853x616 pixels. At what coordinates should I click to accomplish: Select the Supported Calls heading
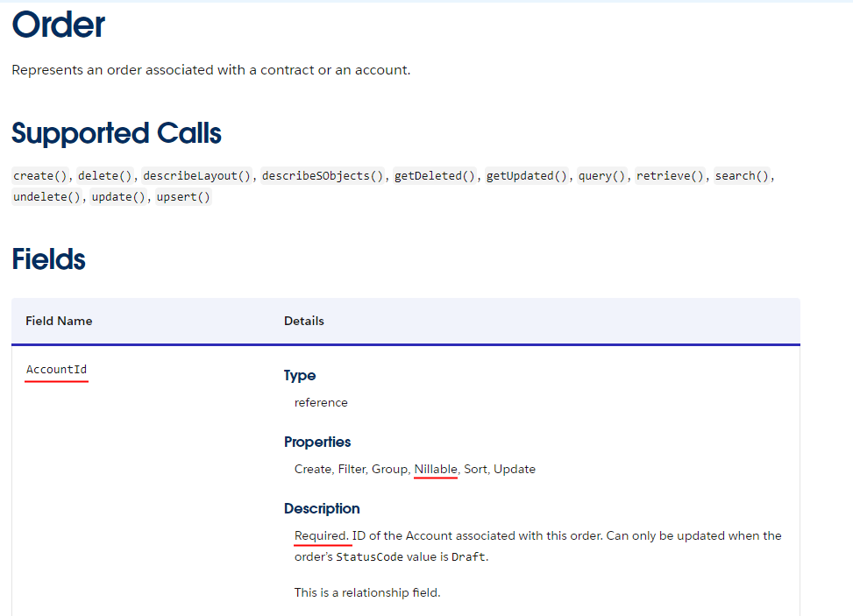pyautogui.click(x=117, y=133)
